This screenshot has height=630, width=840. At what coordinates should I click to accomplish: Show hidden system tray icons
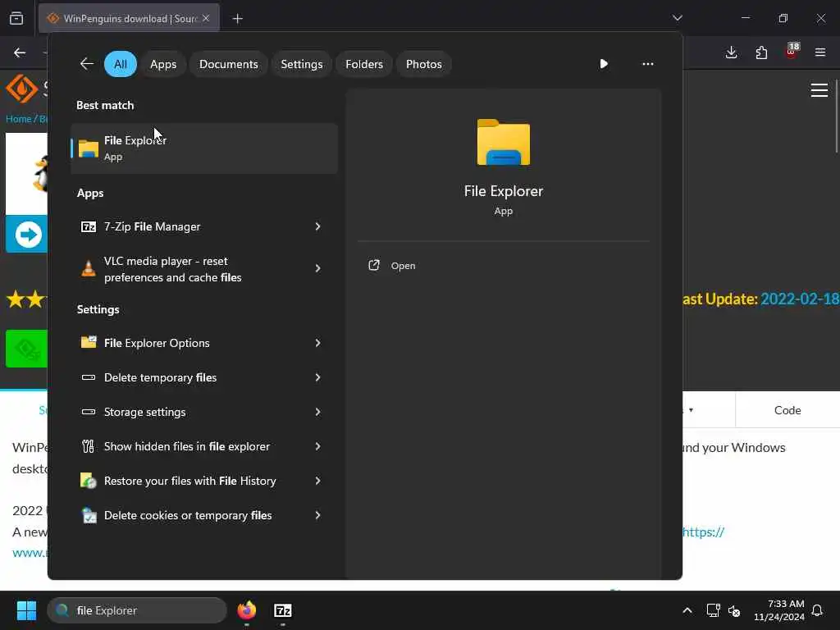pos(687,610)
